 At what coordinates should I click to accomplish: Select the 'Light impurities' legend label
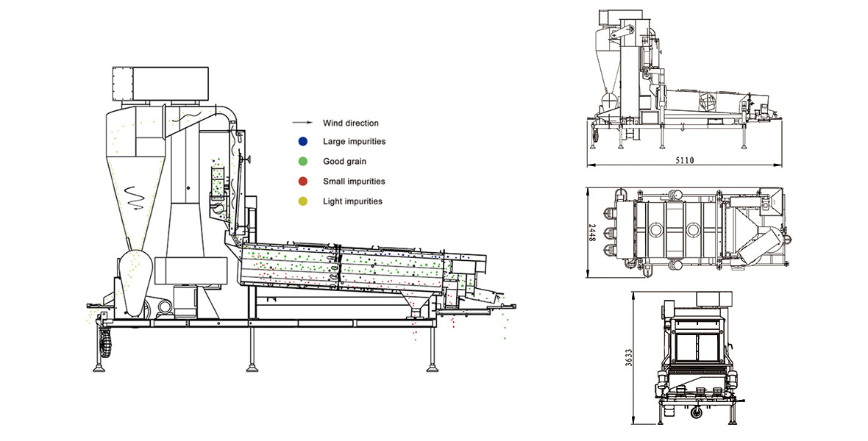tap(352, 201)
